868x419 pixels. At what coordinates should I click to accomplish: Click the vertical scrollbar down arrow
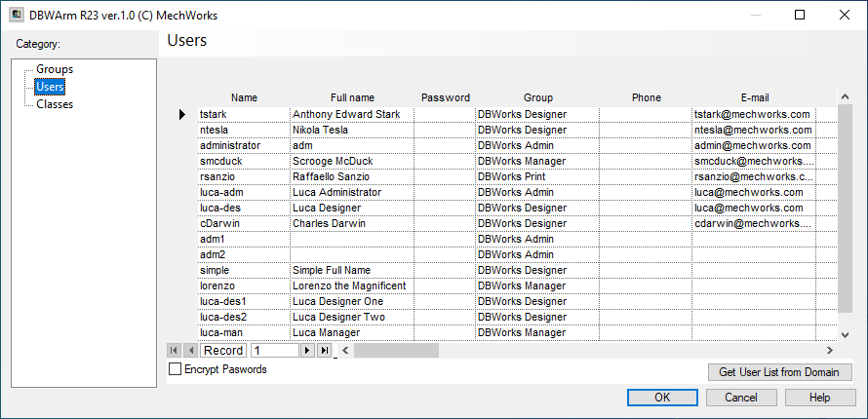845,334
